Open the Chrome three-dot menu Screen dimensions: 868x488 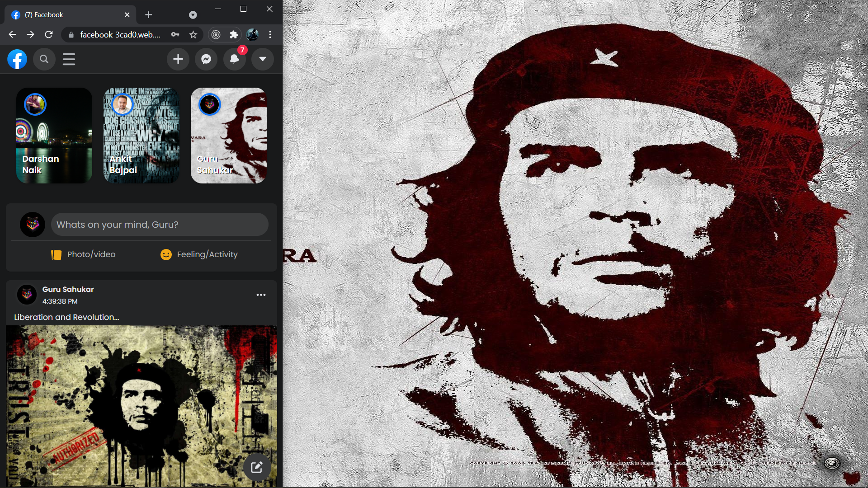pos(270,34)
